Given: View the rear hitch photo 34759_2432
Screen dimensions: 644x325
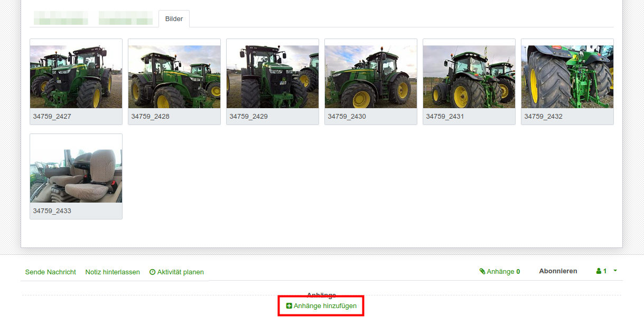Looking at the screenshot, I should 567,77.
